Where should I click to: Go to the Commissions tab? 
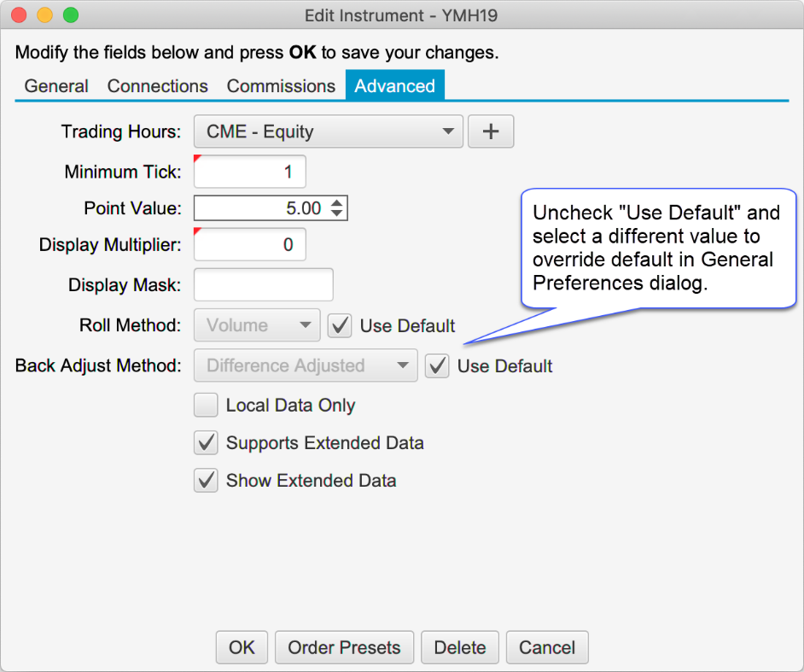point(281,86)
